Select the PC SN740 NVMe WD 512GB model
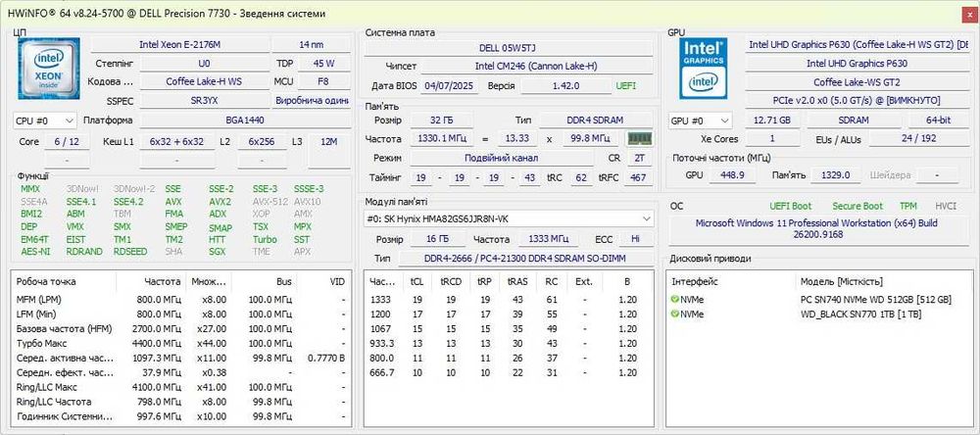Screen dimensions: 980x435 [x=877, y=300]
